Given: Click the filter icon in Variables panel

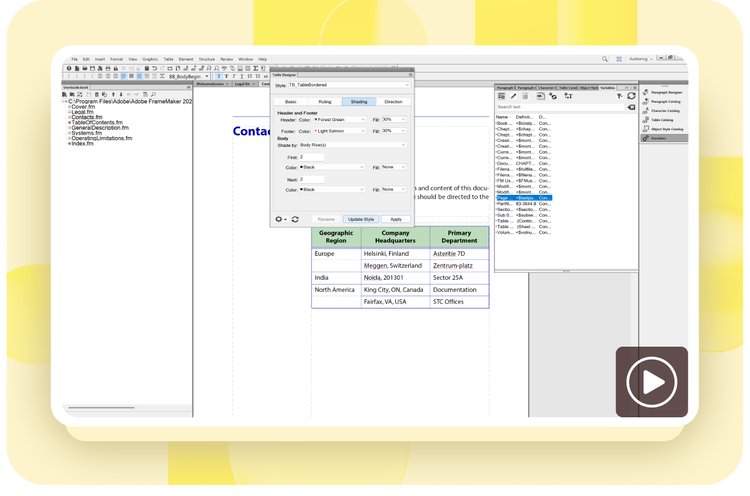Looking at the screenshot, I should (619, 96).
